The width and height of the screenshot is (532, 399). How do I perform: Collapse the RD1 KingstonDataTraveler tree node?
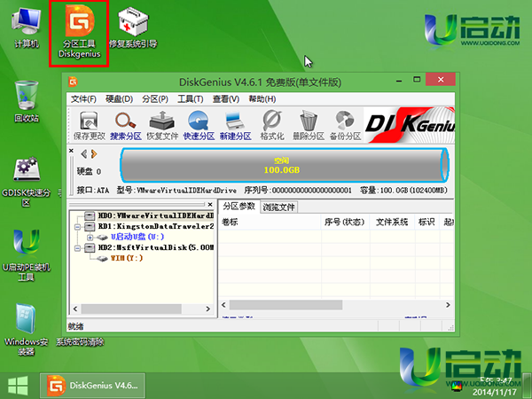pyautogui.click(x=77, y=227)
